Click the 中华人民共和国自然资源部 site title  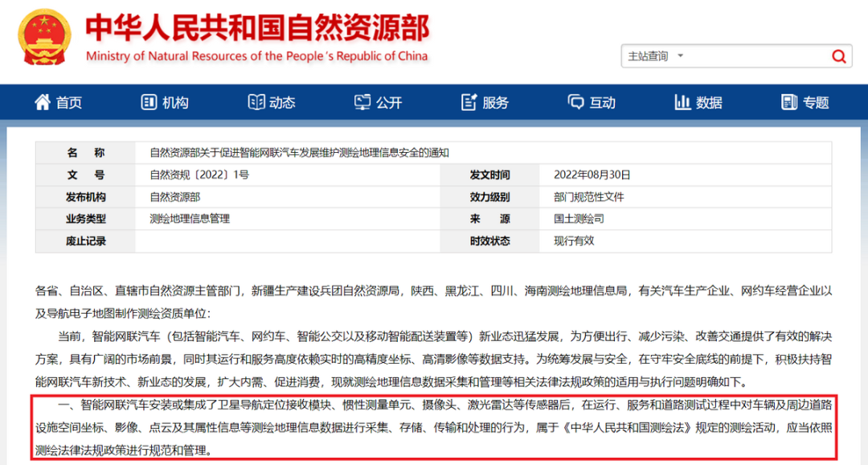(257, 27)
